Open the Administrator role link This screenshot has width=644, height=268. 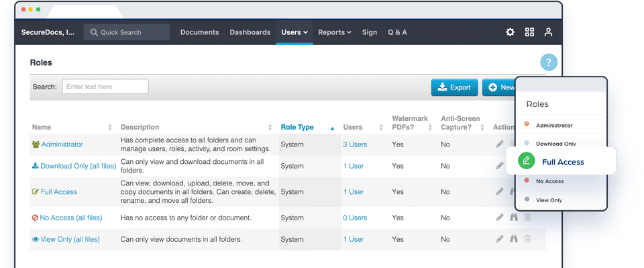[62, 144]
